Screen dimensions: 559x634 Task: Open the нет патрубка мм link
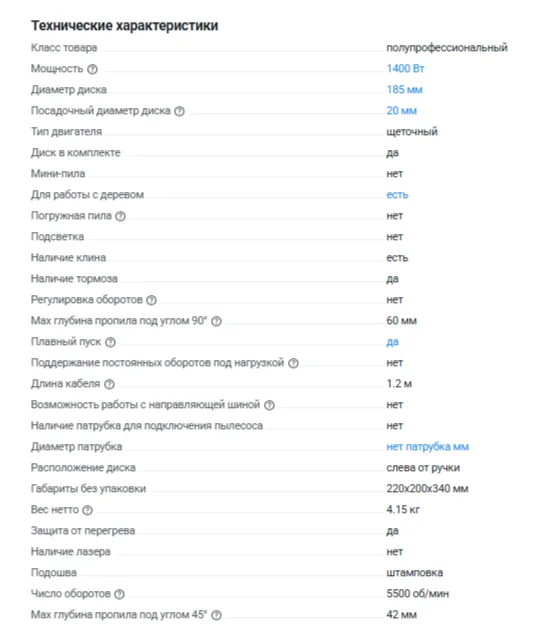tap(428, 447)
